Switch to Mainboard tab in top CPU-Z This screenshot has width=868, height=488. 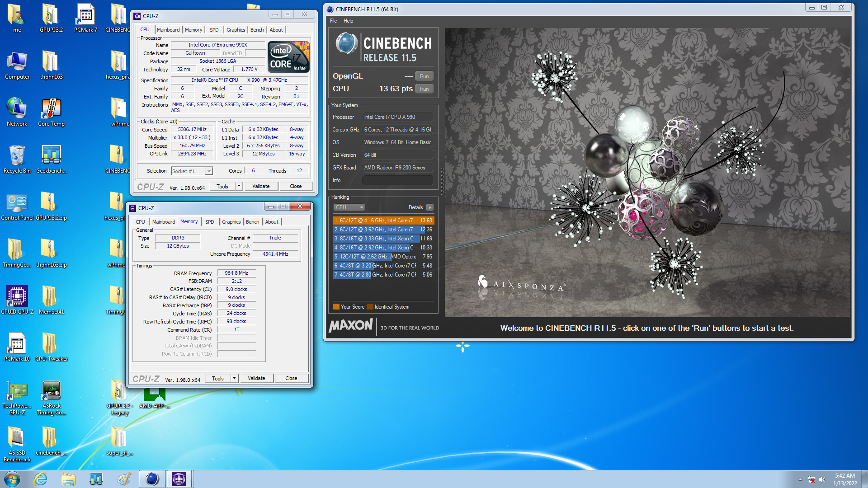[168, 30]
